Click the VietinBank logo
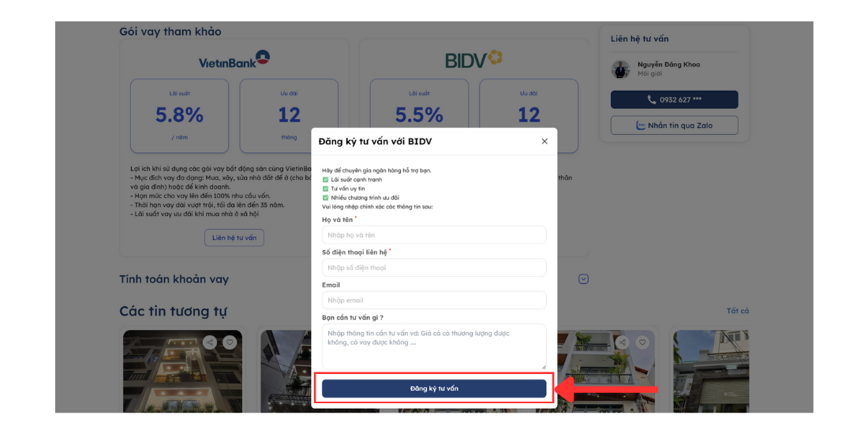 coord(234,59)
